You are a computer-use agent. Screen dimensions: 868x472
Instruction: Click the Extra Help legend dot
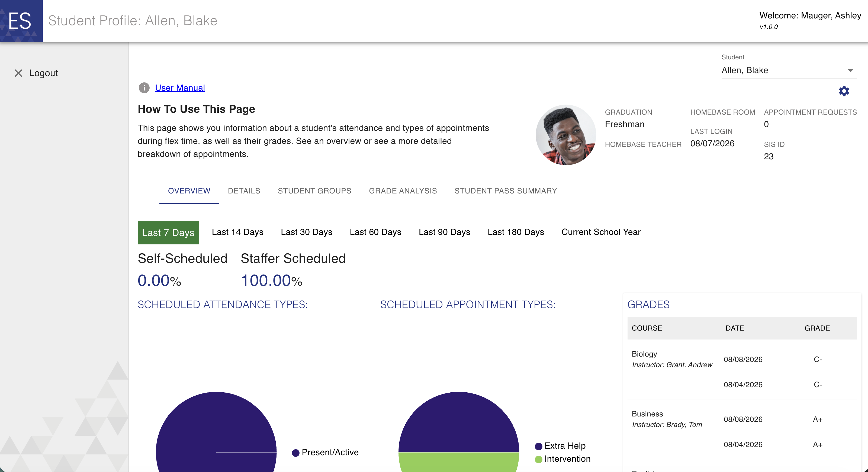[x=538, y=447]
